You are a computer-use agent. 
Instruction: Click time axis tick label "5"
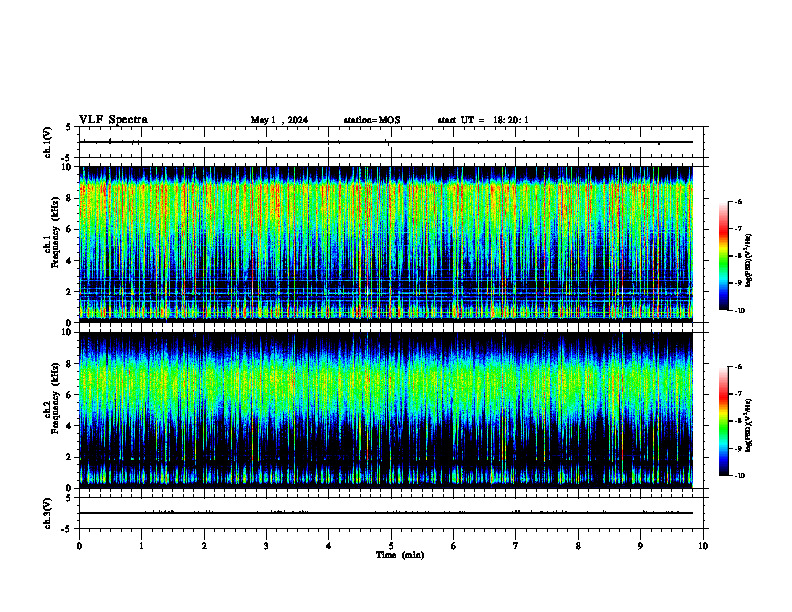pos(391,546)
